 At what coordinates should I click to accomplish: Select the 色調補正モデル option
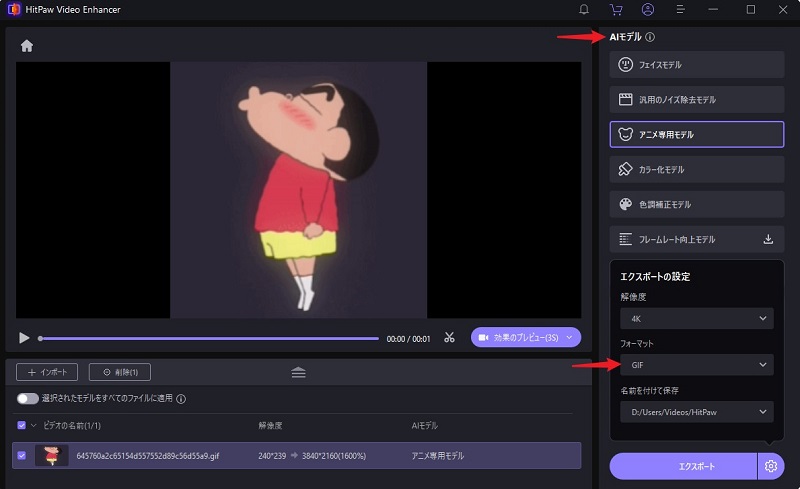point(696,204)
